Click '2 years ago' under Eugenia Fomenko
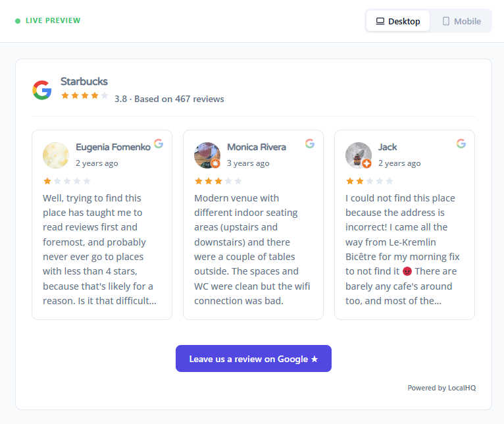The height and width of the screenshot is (424, 504). tap(97, 163)
